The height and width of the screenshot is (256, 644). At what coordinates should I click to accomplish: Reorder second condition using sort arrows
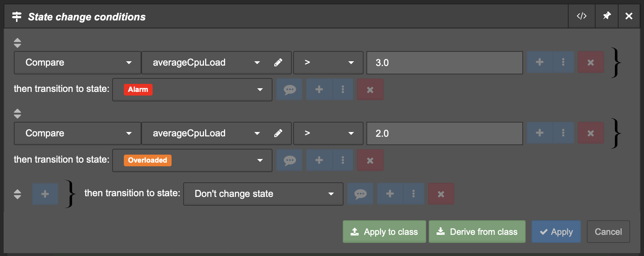pos(17,114)
